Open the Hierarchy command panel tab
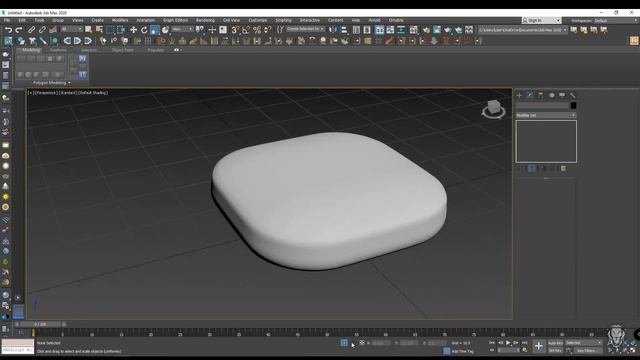Image resolution: width=640 pixels, height=360 pixels. 540,95
